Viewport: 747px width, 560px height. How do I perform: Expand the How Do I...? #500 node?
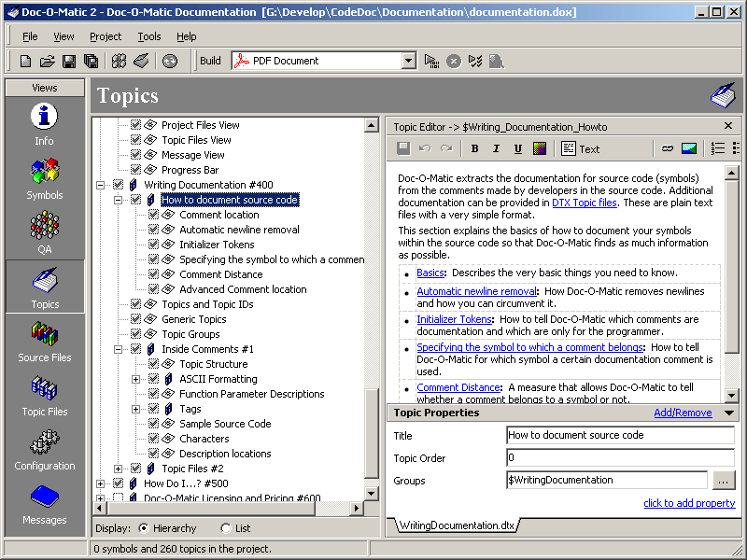(x=101, y=483)
